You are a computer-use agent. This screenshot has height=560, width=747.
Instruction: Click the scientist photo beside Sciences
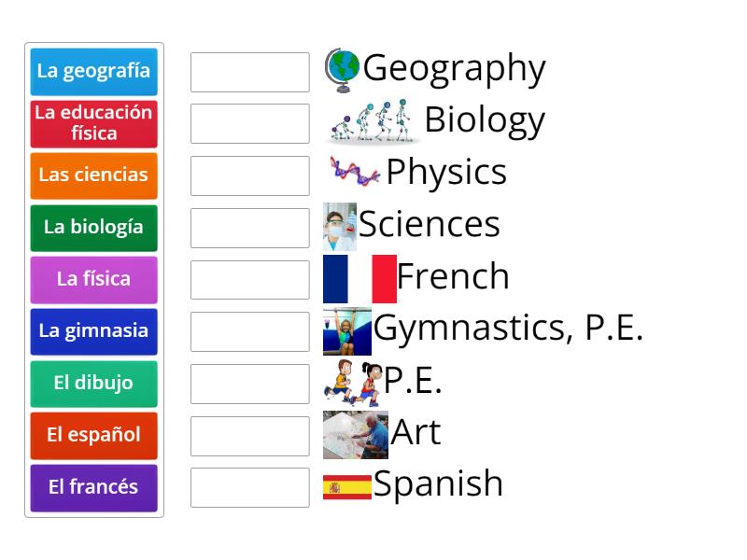[339, 226]
